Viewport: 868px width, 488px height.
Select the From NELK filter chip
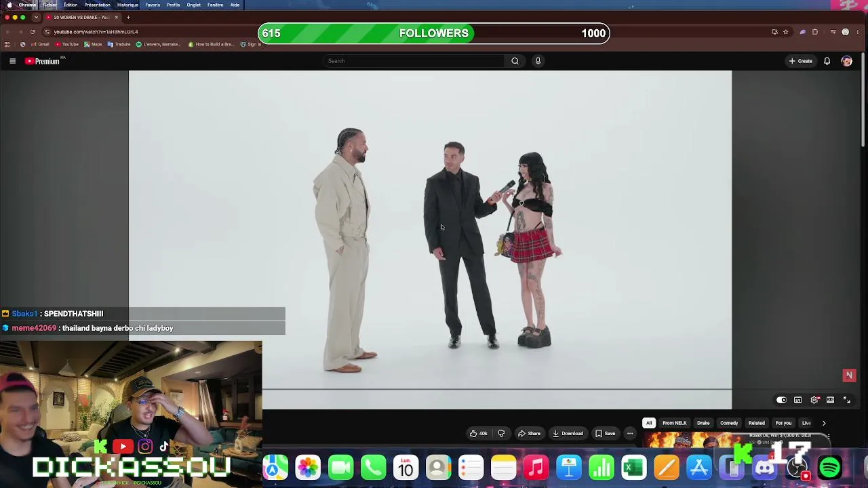(x=674, y=423)
